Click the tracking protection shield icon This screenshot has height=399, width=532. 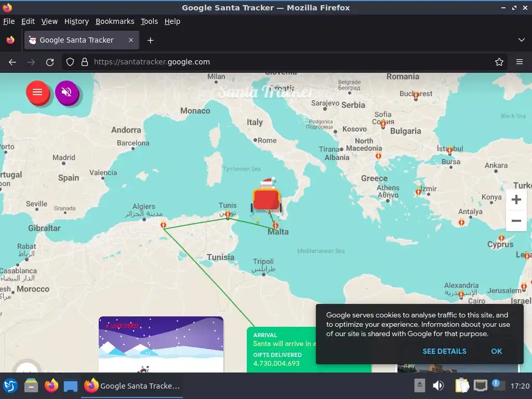click(x=70, y=62)
